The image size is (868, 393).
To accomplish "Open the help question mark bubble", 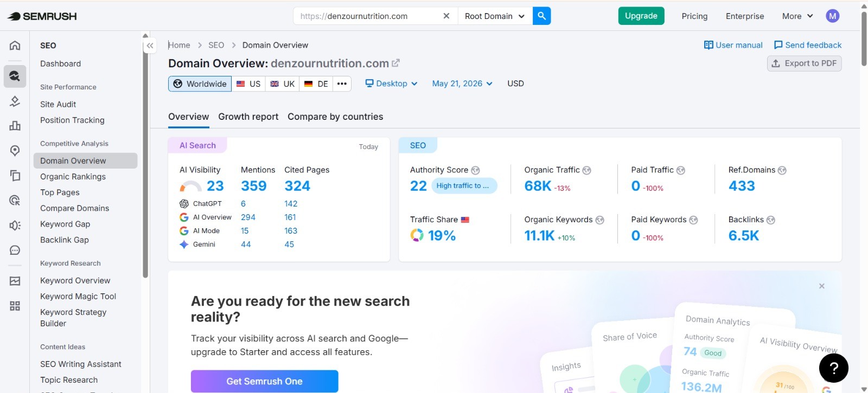I will pos(833,368).
